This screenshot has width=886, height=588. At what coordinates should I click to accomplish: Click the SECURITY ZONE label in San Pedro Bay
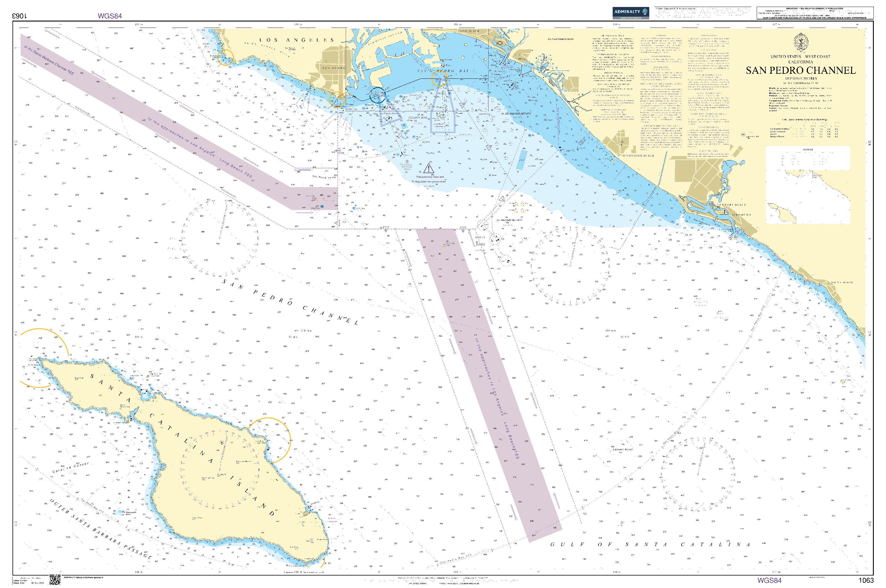[x=418, y=118]
